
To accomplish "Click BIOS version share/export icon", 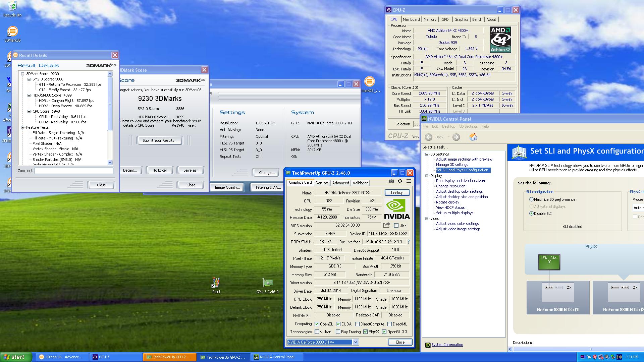I will [386, 225].
